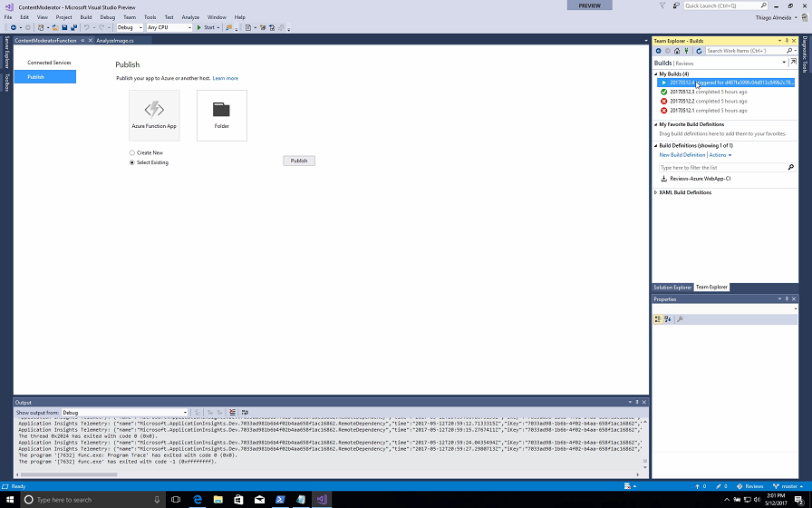The image size is (812, 508).
Task: Click the New Project toolbar icon
Action: click(x=41, y=27)
